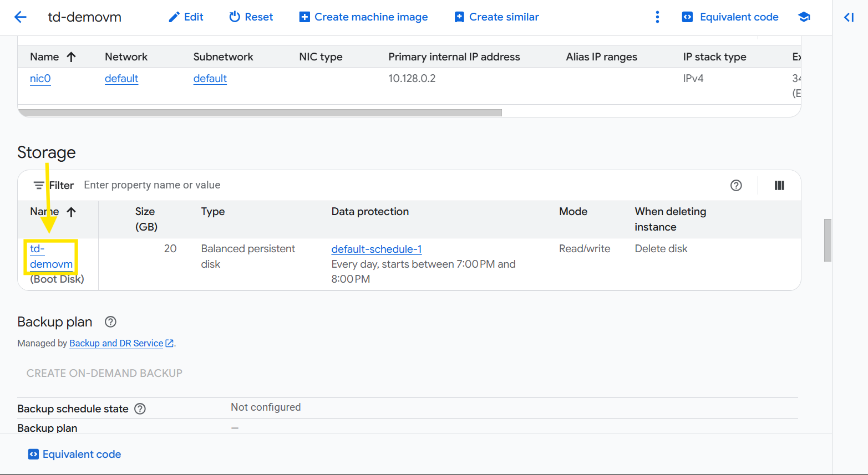
Task: Toggle the side panel collapse arrow
Action: [x=849, y=17]
